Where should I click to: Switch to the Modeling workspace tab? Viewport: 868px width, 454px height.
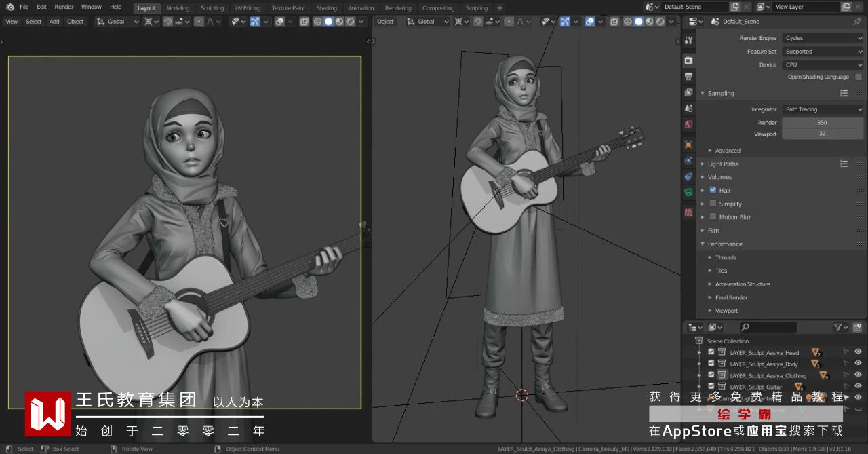[x=178, y=8]
